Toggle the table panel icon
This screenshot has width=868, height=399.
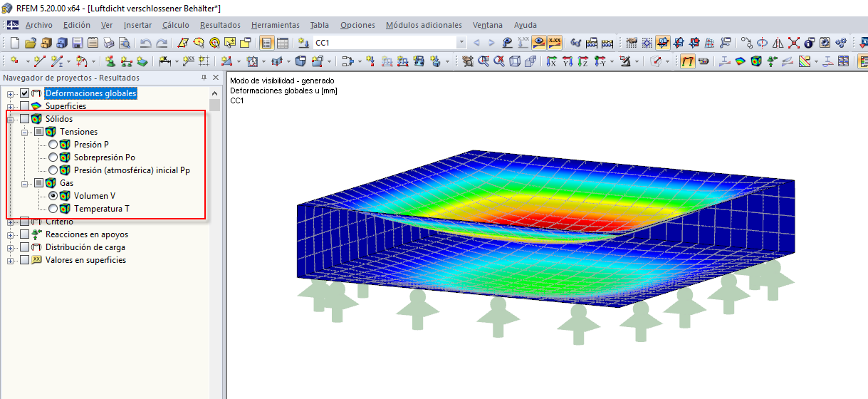283,43
